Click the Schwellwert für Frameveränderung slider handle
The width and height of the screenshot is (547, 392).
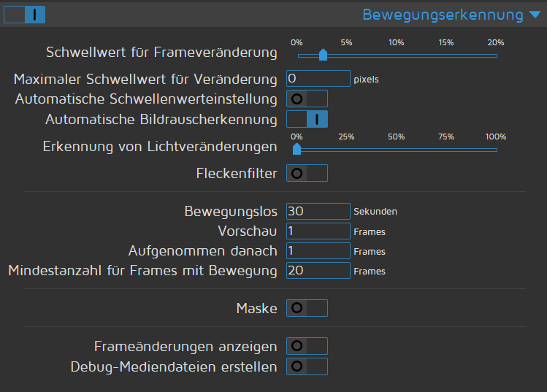[323, 54]
